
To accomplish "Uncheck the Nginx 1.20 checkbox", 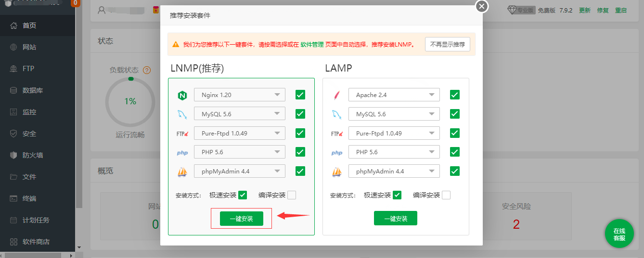I will point(300,95).
